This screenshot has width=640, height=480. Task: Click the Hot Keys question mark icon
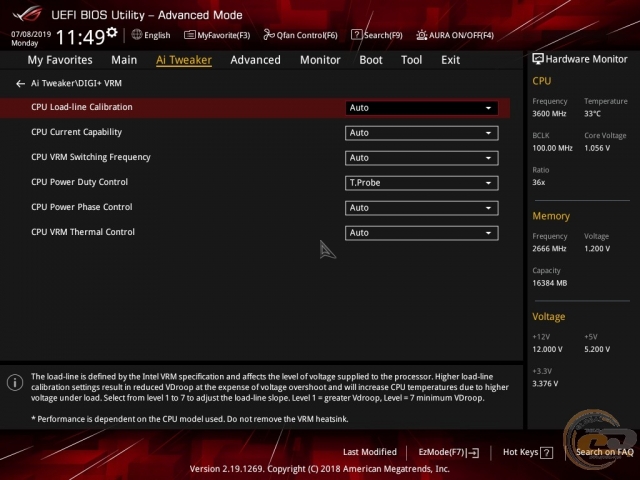tap(546, 453)
